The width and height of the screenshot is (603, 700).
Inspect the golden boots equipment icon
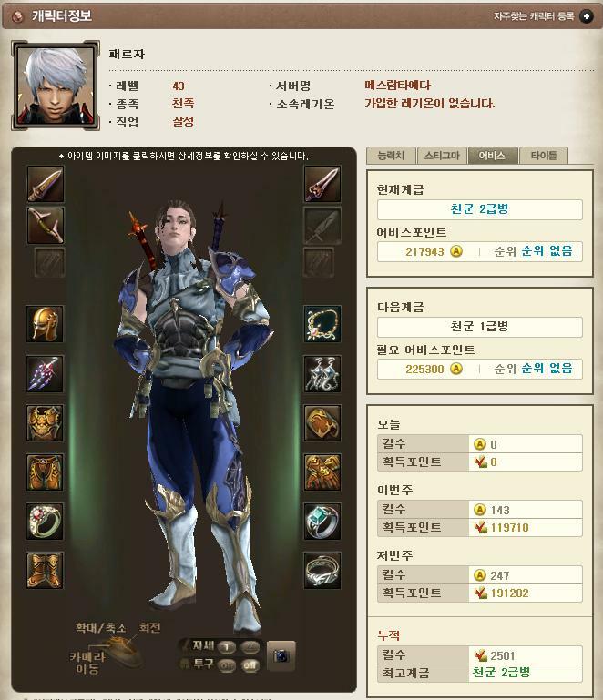tap(45, 571)
